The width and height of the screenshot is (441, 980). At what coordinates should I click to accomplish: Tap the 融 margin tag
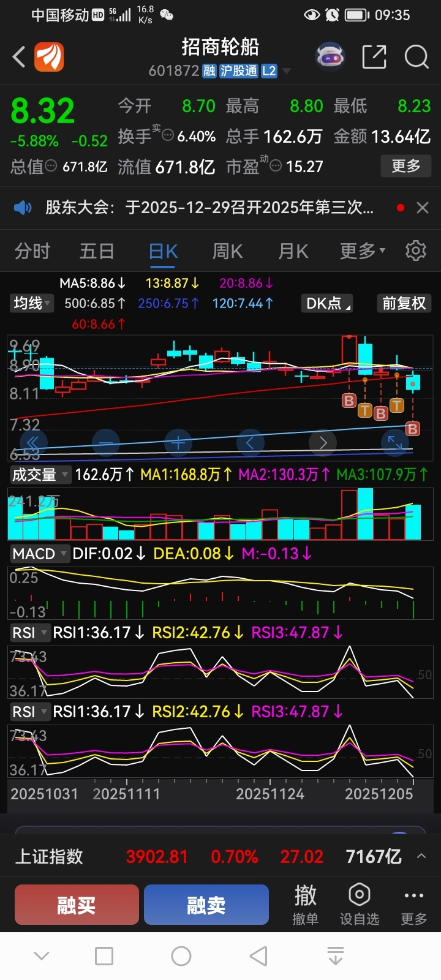[209, 71]
